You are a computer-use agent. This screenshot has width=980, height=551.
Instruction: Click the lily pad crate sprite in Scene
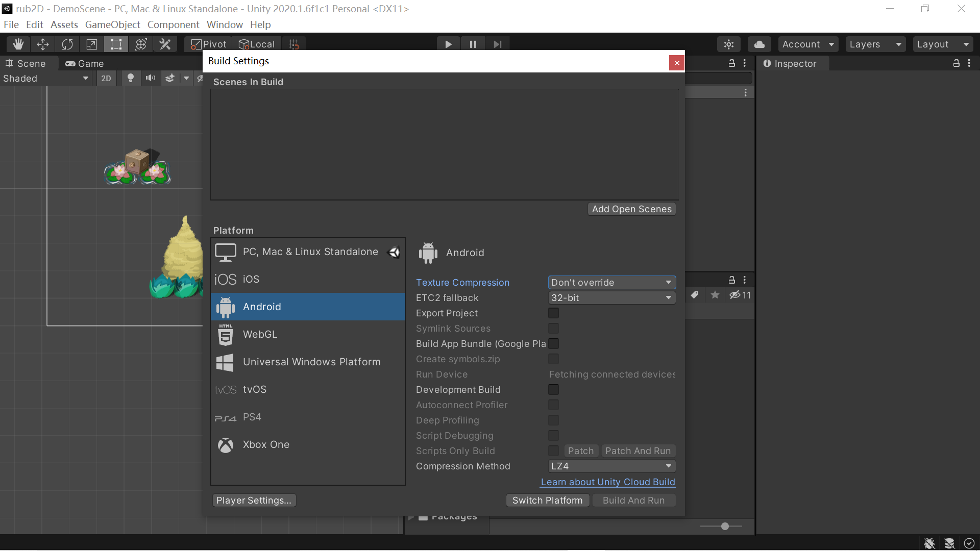click(x=137, y=166)
